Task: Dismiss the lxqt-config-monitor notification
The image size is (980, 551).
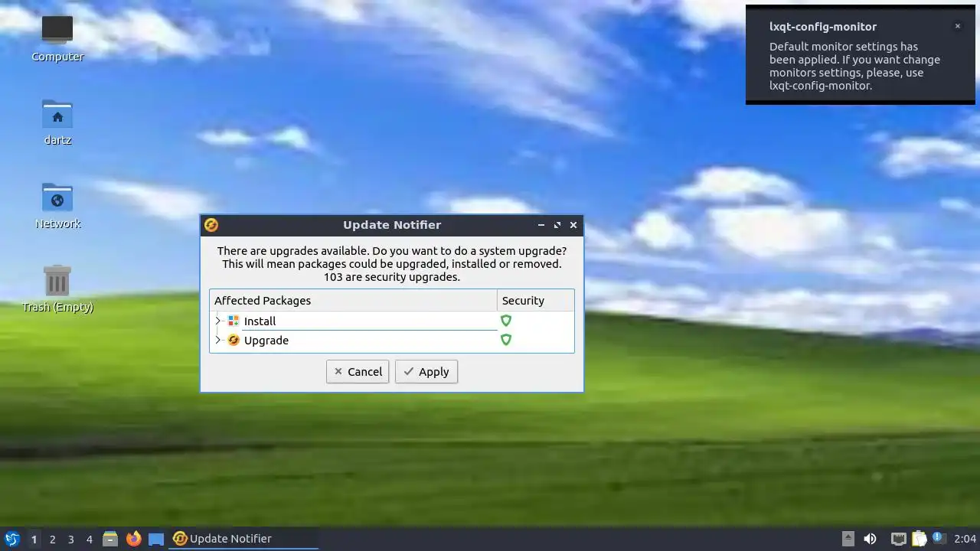Action: (x=957, y=26)
